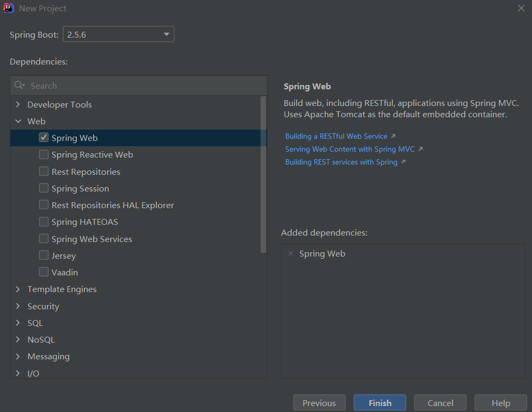Select the Template Engines tree label
This screenshot has height=412, width=532.
click(x=62, y=289)
